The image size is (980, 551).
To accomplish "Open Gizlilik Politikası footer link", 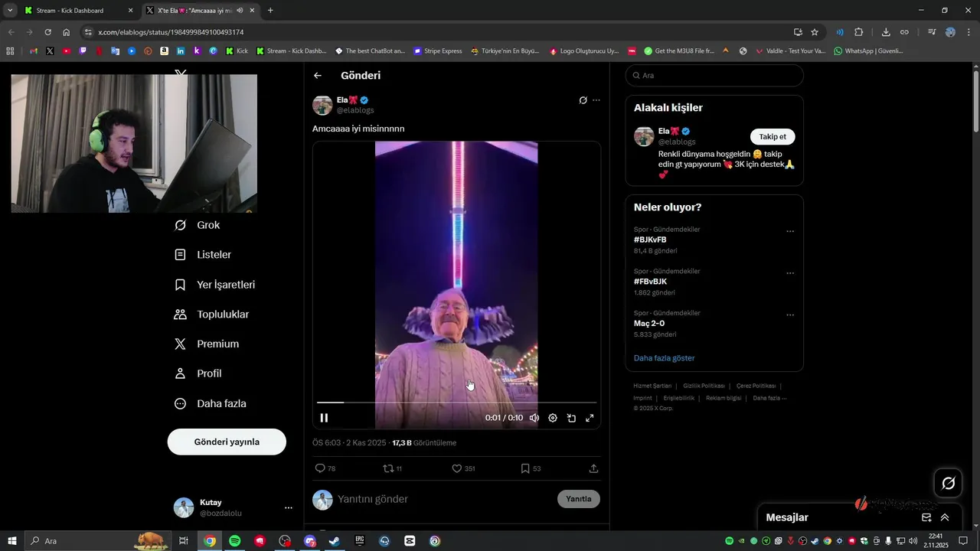I will pyautogui.click(x=704, y=386).
